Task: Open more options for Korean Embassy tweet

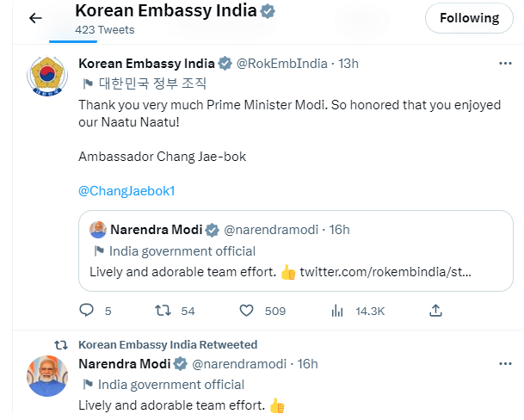Action: point(505,64)
